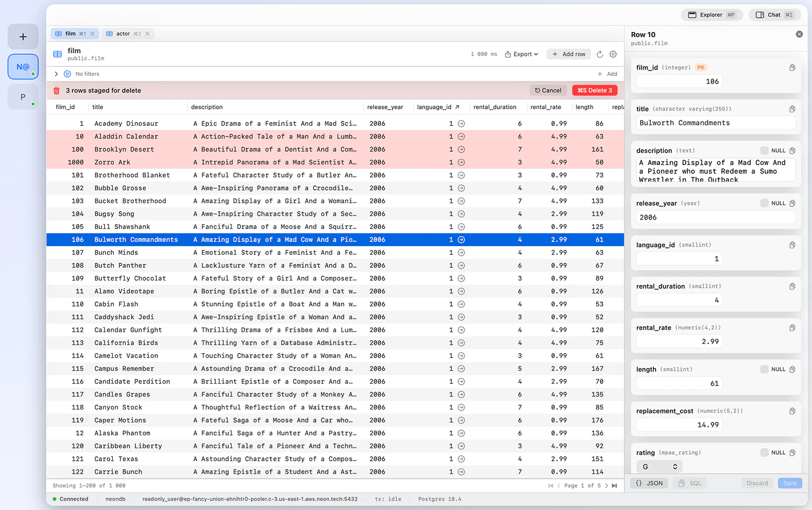Sort by the title column header
Viewport: 812px width, 510px height.
[x=98, y=107]
